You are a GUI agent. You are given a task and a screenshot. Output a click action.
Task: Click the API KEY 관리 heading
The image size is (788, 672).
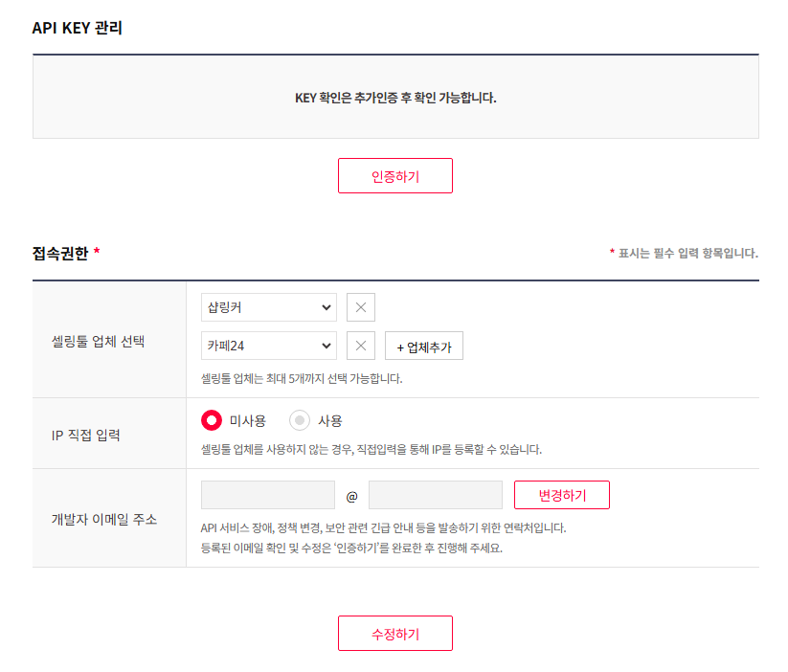tap(78, 28)
